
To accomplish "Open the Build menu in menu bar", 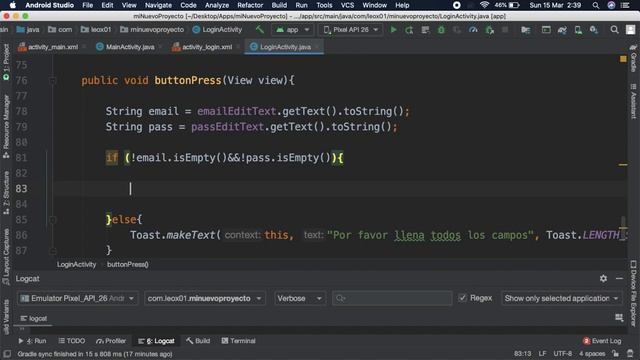I will (x=279, y=5).
